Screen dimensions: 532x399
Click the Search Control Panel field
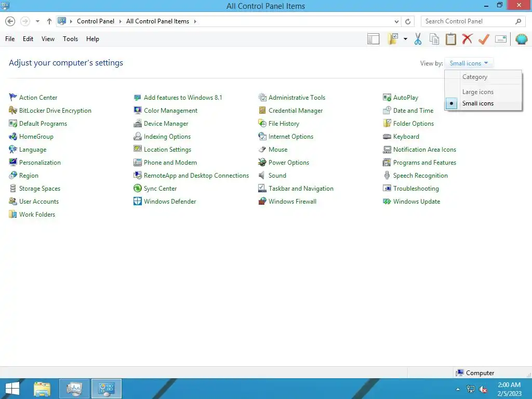click(473, 21)
